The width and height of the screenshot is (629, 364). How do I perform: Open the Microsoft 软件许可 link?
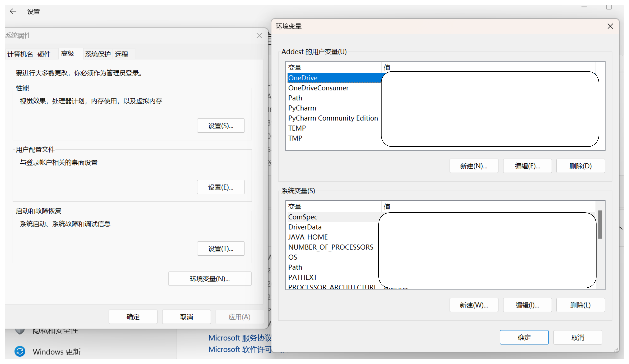pyautogui.click(x=240, y=349)
